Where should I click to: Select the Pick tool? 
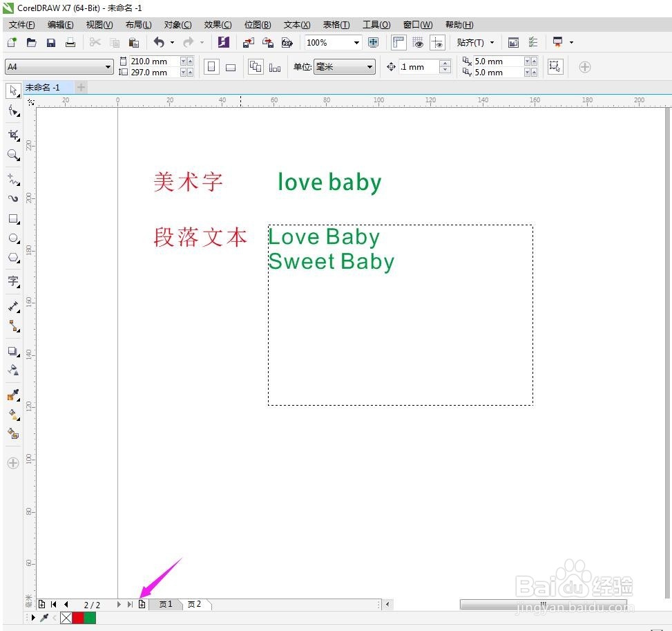pyautogui.click(x=13, y=91)
